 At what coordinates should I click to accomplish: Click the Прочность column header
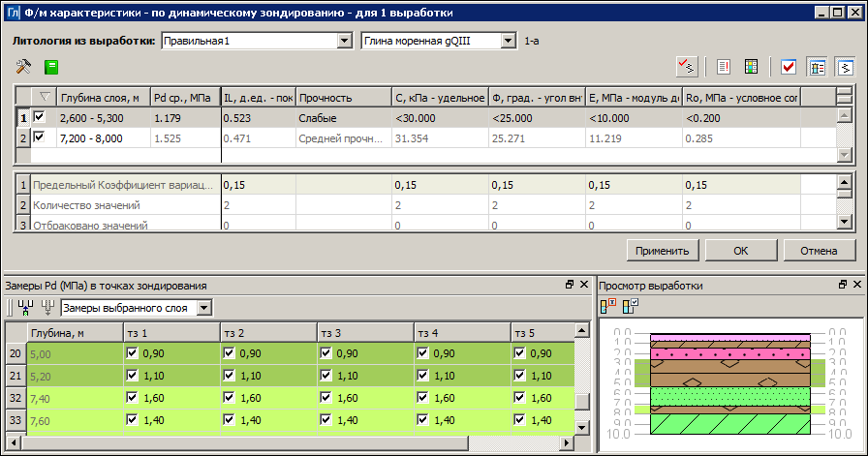(x=343, y=98)
